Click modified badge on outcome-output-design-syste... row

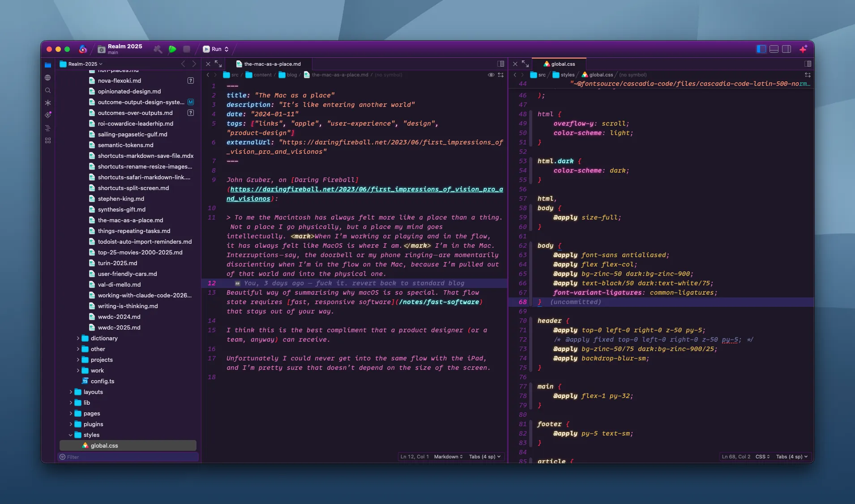pos(191,102)
